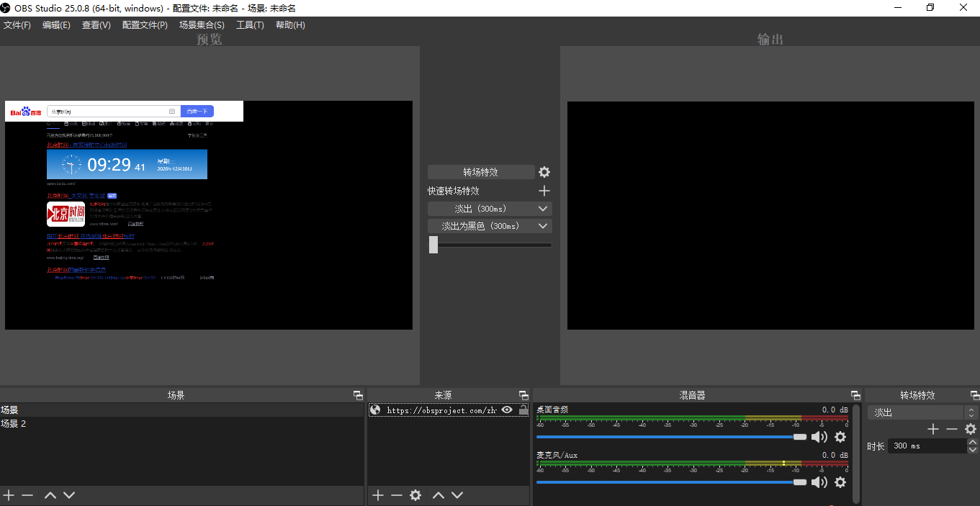This screenshot has width=980, height=506.
Task: Click the transition T-bar slider handle
Action: point(433,245)
